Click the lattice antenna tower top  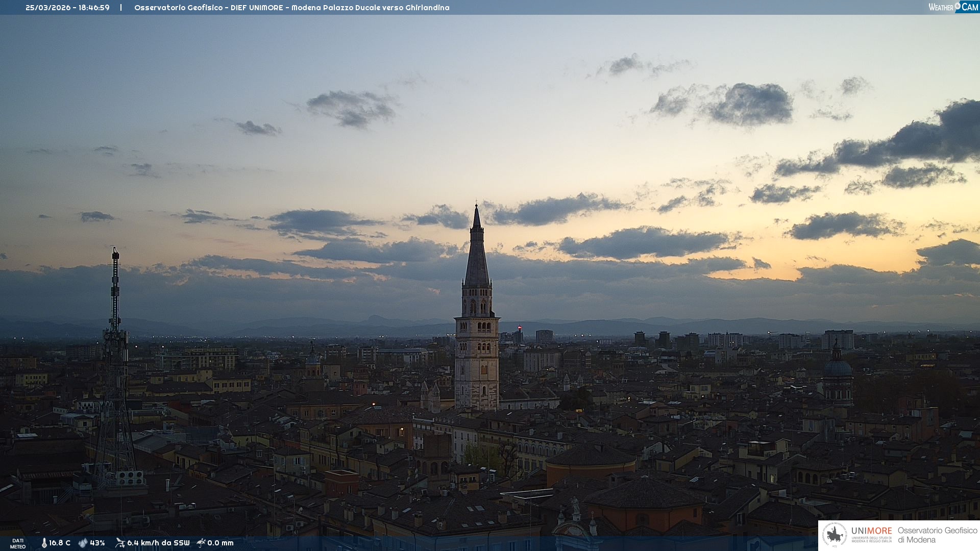(115, 255)
